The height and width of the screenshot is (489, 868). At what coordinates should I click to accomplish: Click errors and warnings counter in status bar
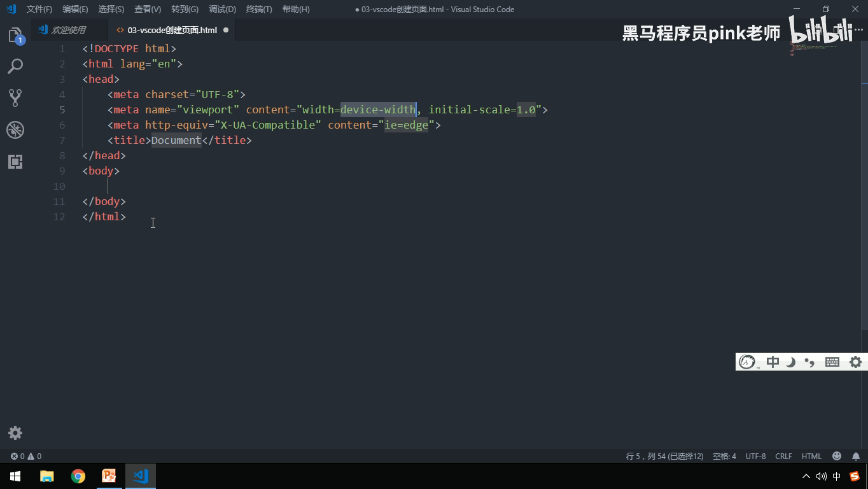26,456
